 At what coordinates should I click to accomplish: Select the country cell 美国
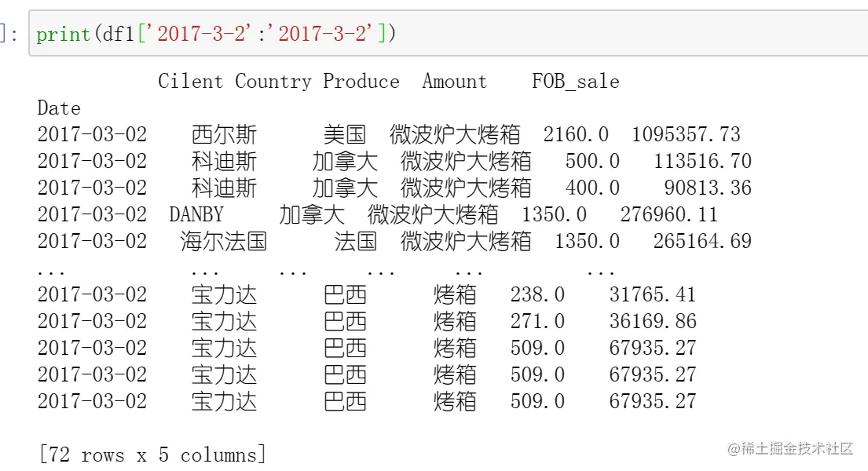pyautogui.click(x=345, y=134)
